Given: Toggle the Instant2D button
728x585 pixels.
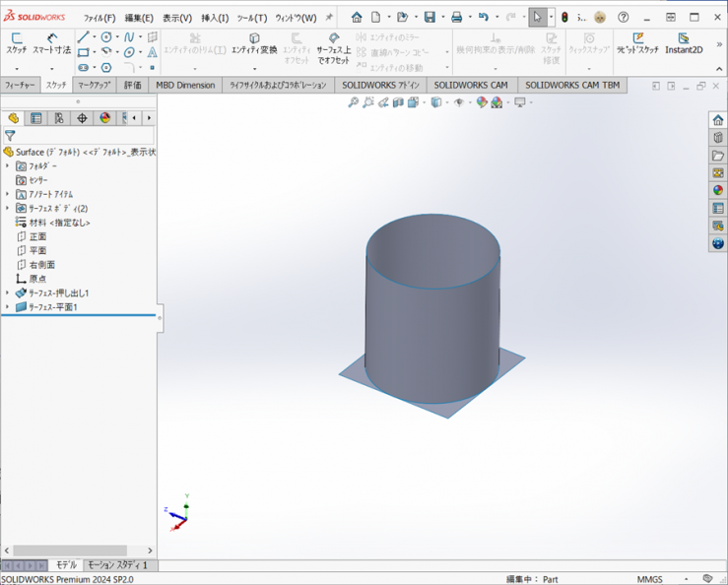Looking at the screenshot, I should pyautogui.click(x=684, y=43).
